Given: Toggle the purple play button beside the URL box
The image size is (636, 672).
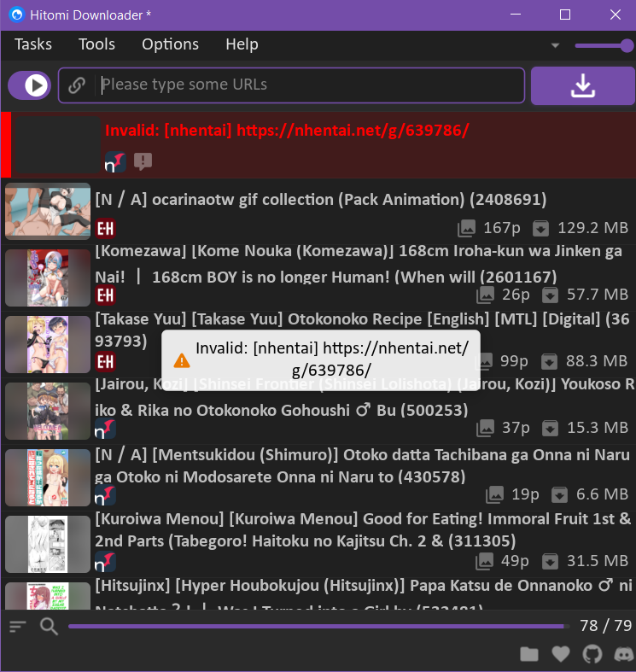Looking at the screenshot, I should [x=30, y=85].
